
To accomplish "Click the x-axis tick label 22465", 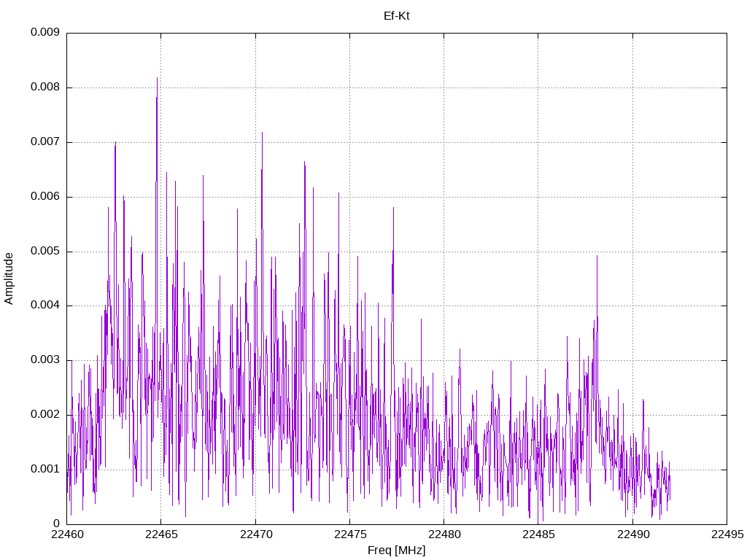I will [x=161, y=534].
